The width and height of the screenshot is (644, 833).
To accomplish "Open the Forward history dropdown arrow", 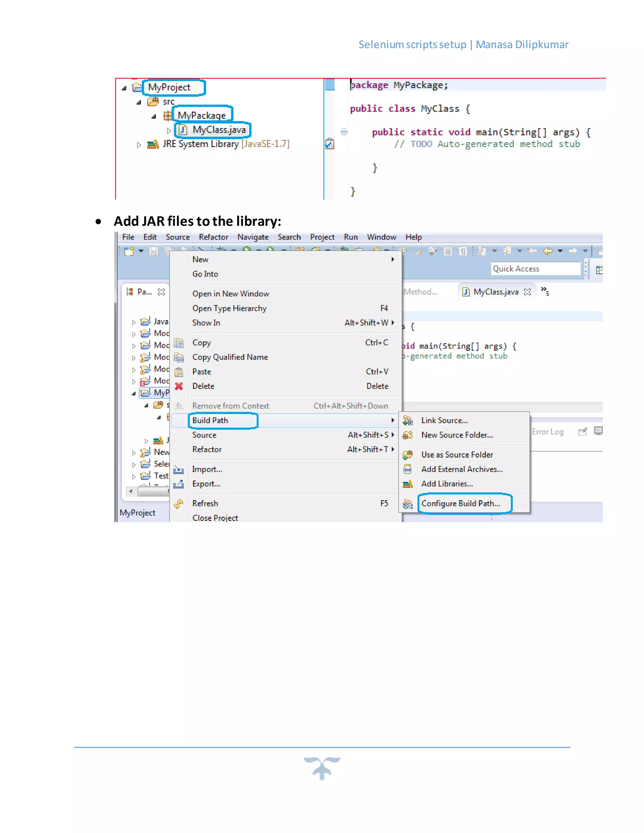I will coord(585,251).
